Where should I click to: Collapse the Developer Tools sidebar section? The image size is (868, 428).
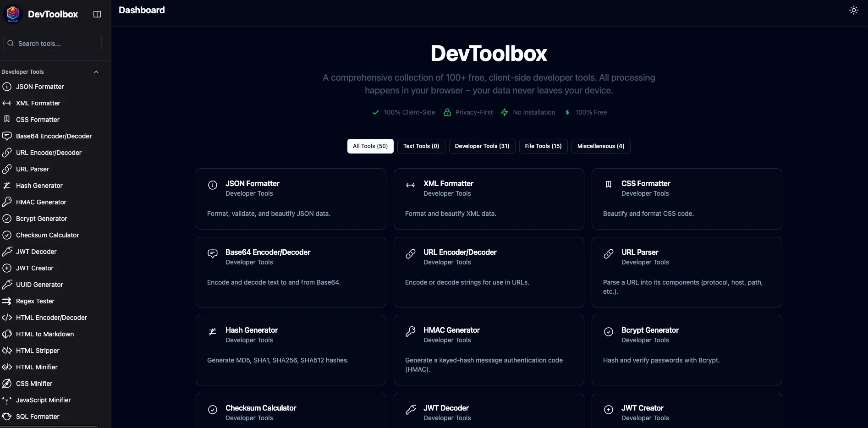[96, 72]
